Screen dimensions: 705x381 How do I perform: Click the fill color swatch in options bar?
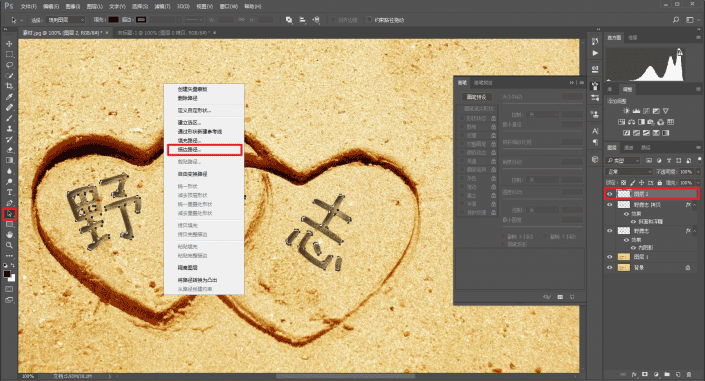113,20
